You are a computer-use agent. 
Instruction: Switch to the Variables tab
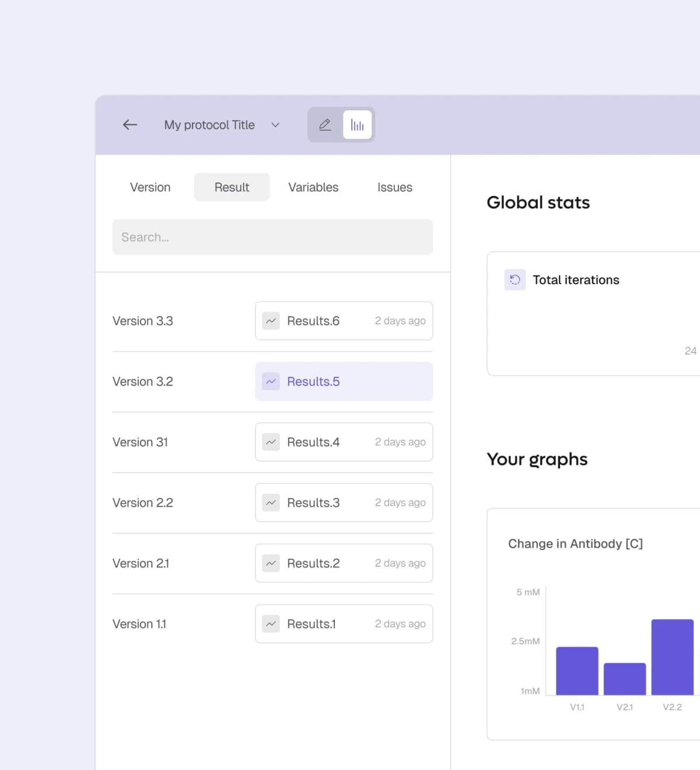313,187
